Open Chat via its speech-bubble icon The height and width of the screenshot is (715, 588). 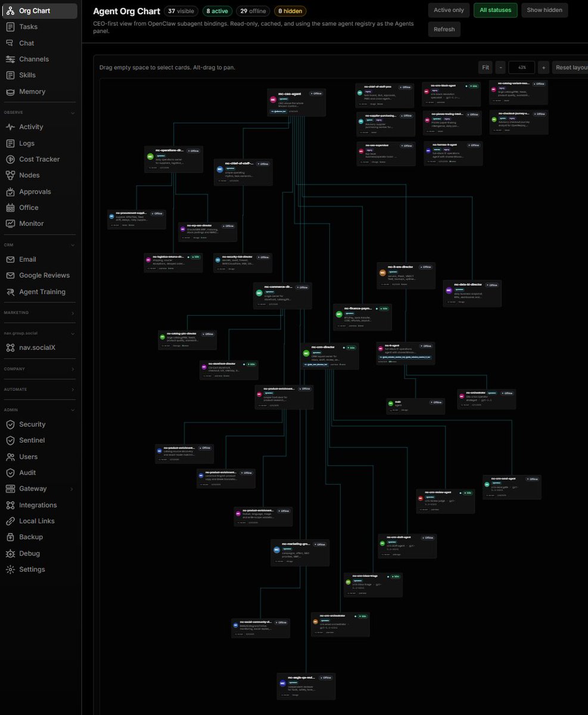point(10,43)
